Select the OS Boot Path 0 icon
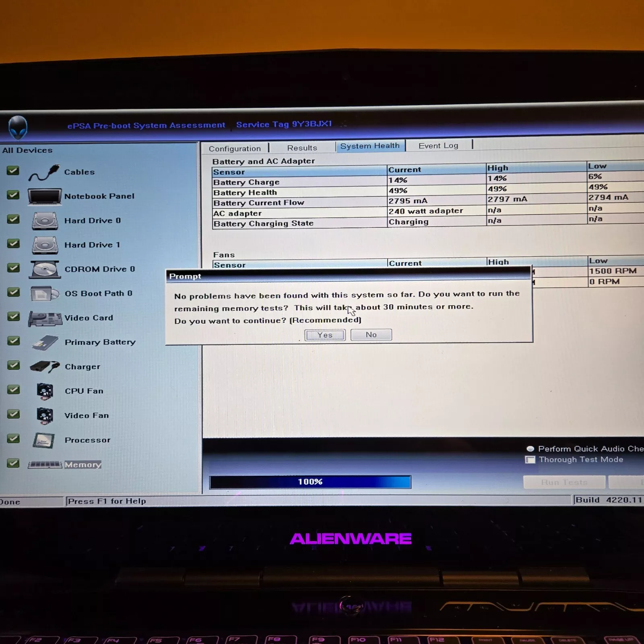 coord(45,294)
